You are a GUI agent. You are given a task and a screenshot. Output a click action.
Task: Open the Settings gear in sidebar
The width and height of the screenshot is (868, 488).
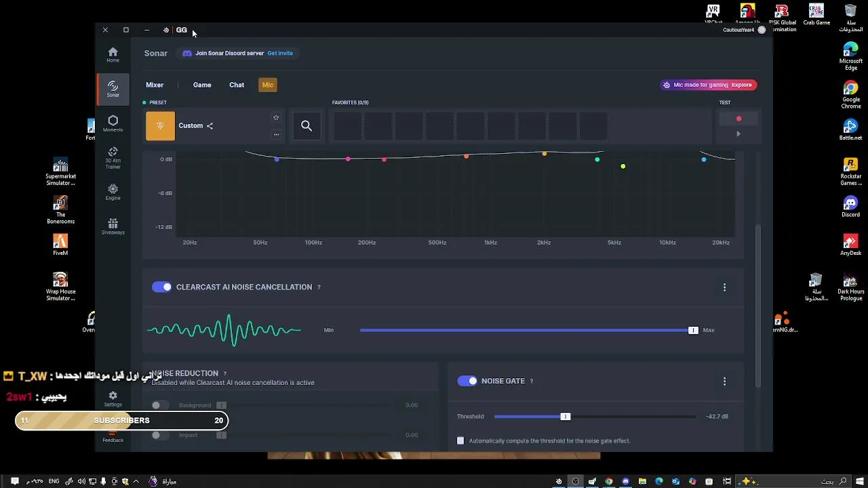(113, 399)
